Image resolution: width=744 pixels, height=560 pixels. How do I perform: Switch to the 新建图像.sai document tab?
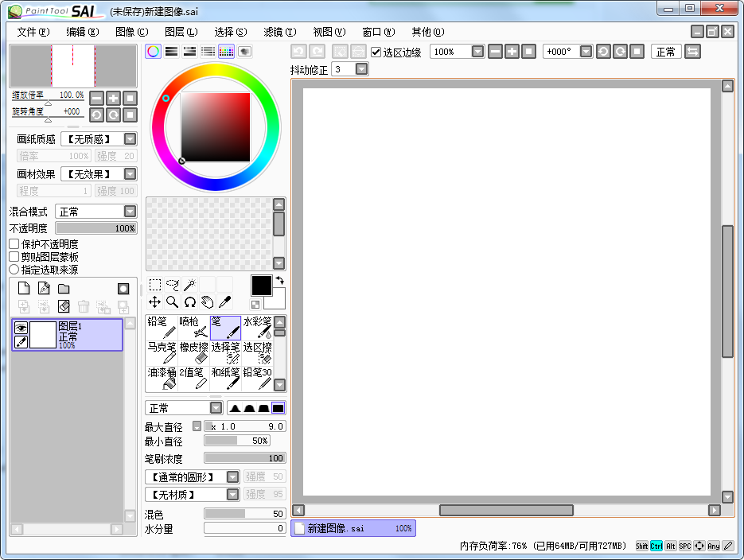[x=353, y=528]
